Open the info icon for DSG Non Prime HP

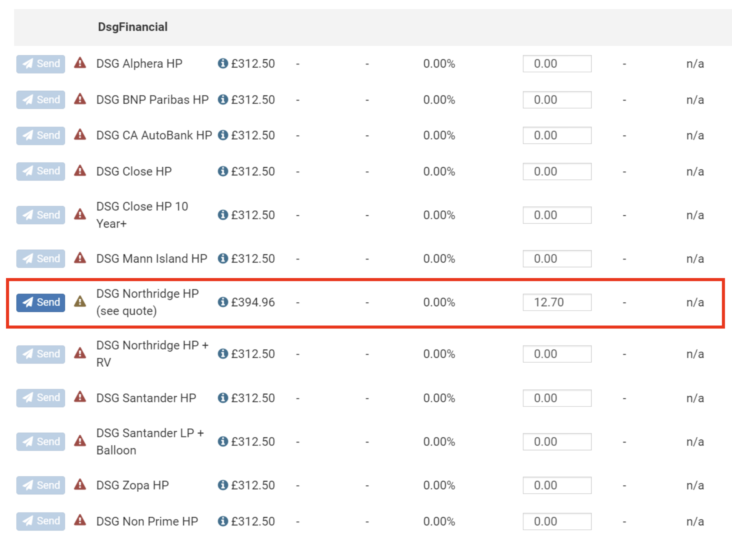[x=223, y=521]
